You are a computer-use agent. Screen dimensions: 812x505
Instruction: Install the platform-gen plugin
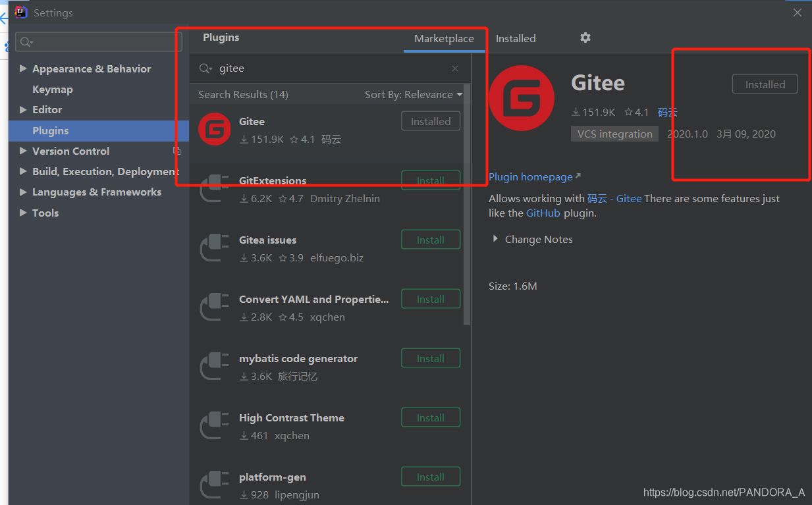point(431,477)
